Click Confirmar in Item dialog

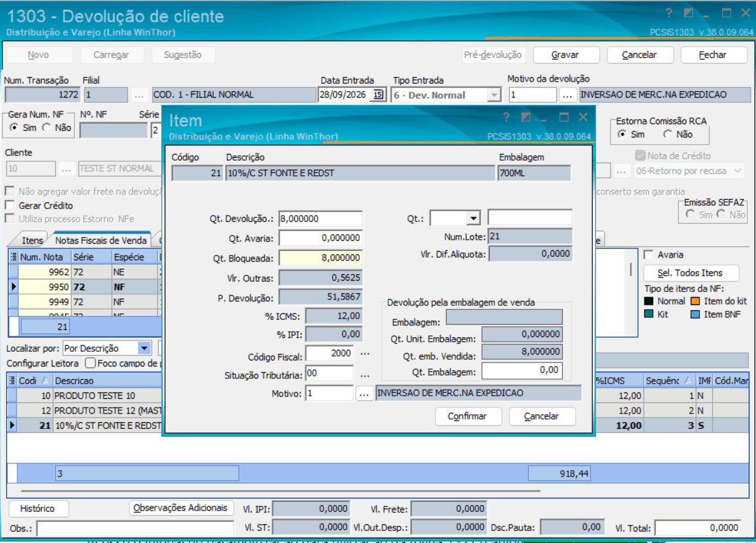click(468, 416)
